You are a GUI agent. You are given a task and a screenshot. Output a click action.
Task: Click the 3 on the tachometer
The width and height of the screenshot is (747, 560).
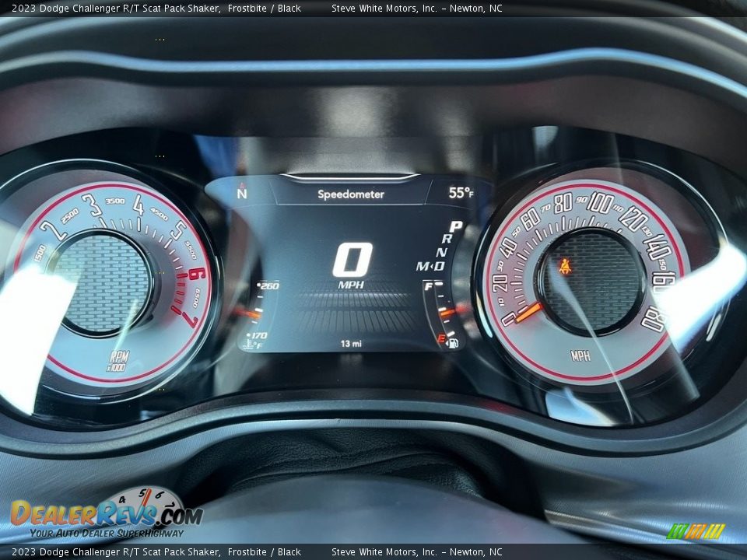pos(93,205)
